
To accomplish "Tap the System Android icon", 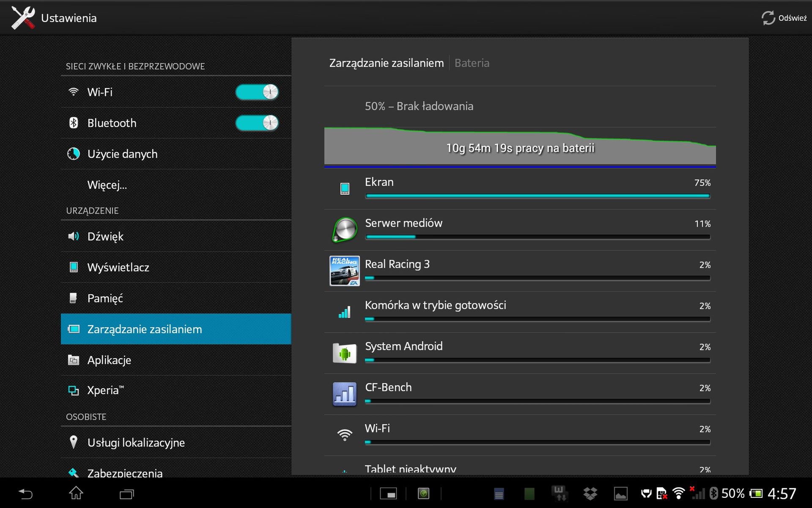I will 344,353.
